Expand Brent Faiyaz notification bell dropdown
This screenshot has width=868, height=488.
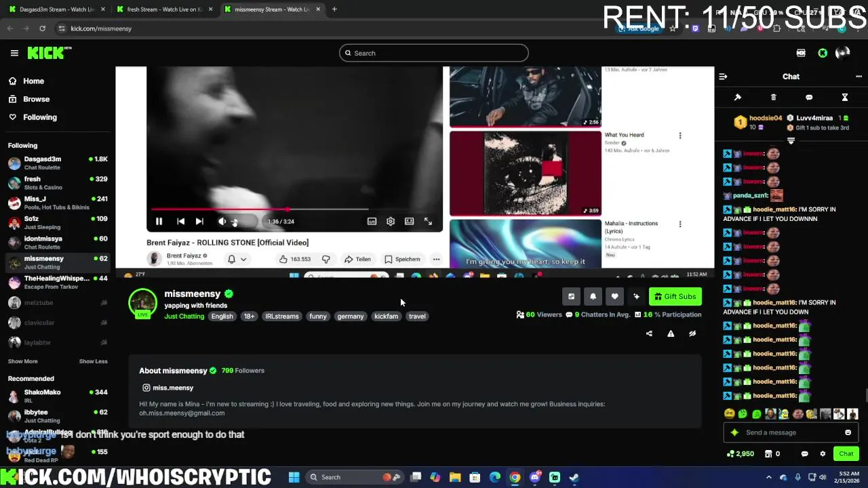237,259
